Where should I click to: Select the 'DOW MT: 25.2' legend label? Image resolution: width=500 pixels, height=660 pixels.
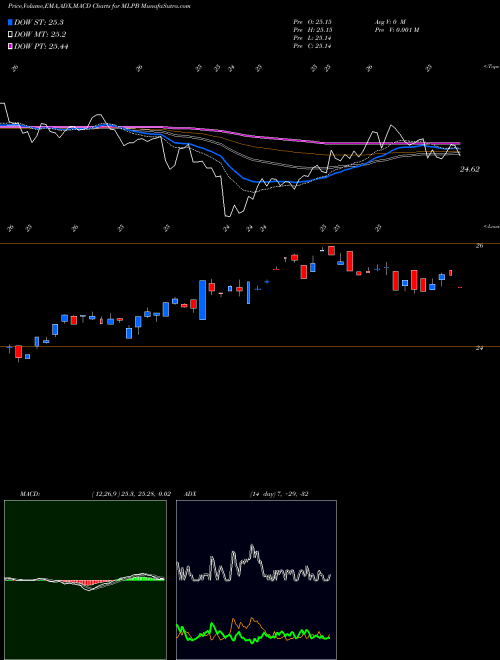coord(40,35)
